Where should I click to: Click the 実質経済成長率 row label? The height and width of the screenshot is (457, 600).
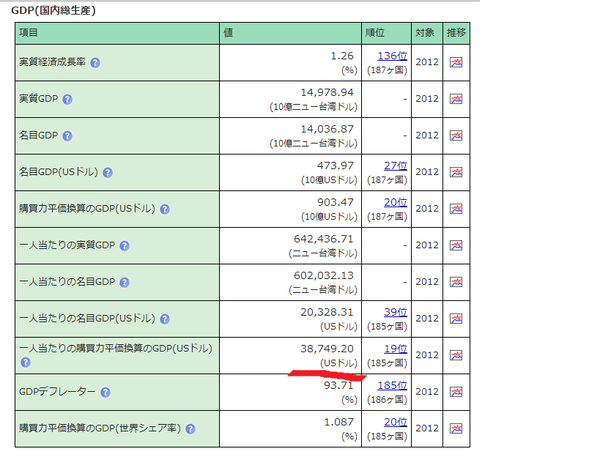(x=52, y=62)
